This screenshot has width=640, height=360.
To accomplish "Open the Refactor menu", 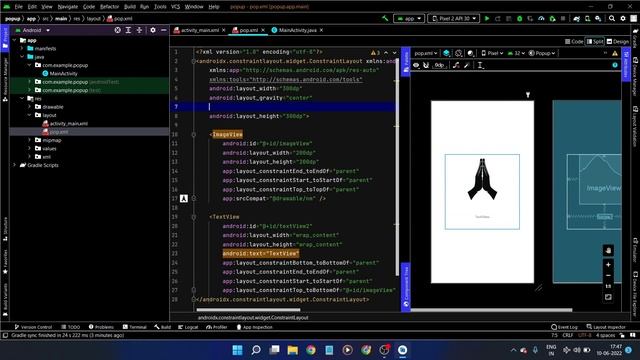I will point(109,7).
